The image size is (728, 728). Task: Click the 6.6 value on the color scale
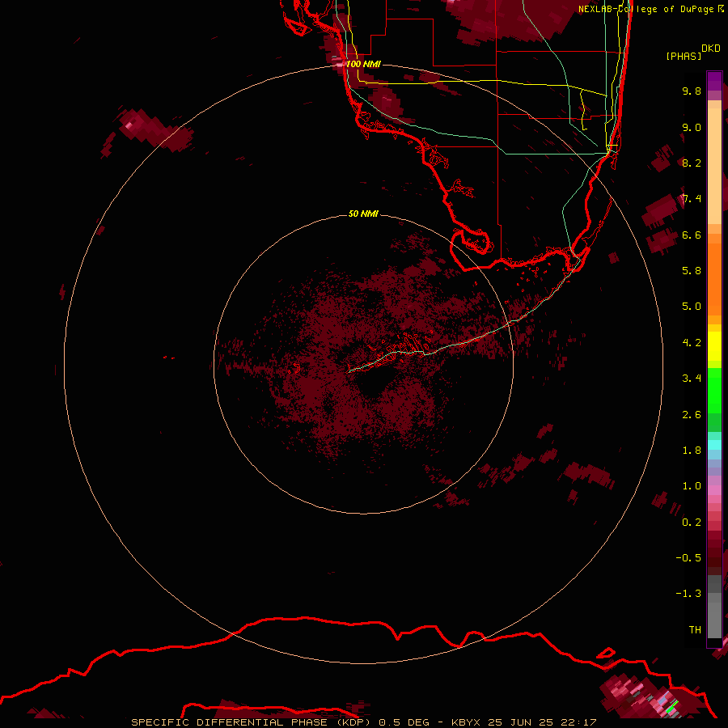692,235
